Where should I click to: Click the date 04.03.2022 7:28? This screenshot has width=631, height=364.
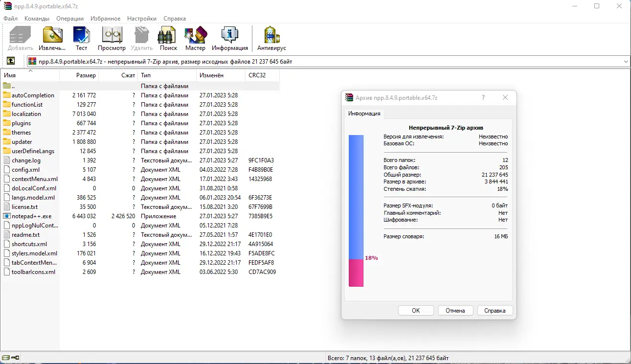(x=219, y=170)
